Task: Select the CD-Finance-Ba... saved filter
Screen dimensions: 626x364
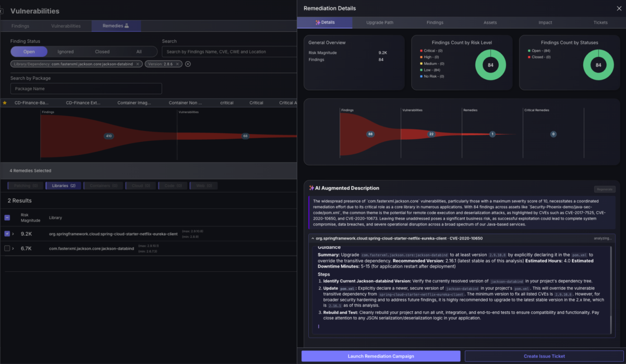Action: pos(31,103)
